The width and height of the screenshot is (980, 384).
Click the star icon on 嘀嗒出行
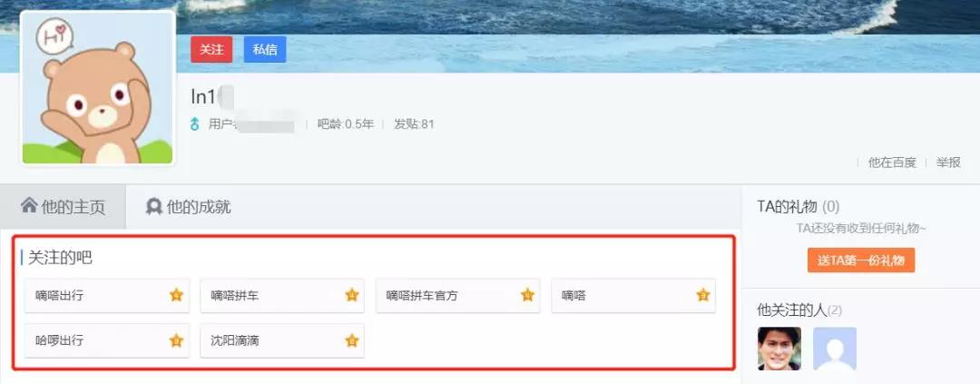pyautogui.click(x=176, y=295)
